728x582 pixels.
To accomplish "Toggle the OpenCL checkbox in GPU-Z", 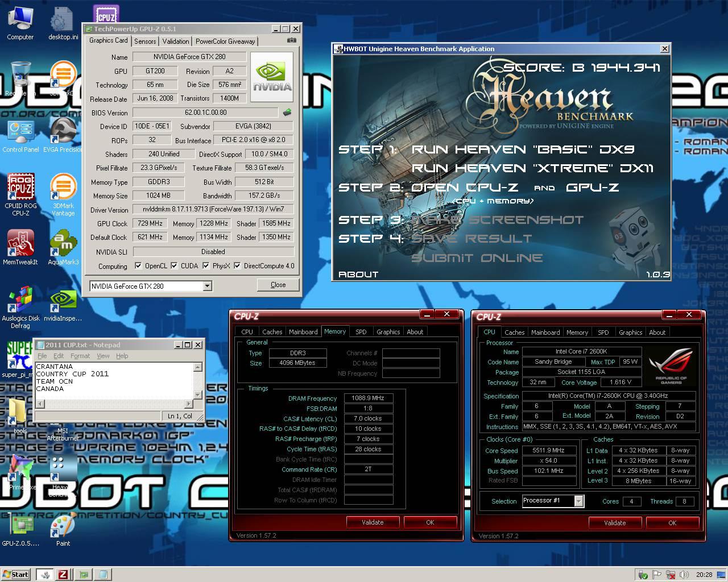I will pos(138,265).
